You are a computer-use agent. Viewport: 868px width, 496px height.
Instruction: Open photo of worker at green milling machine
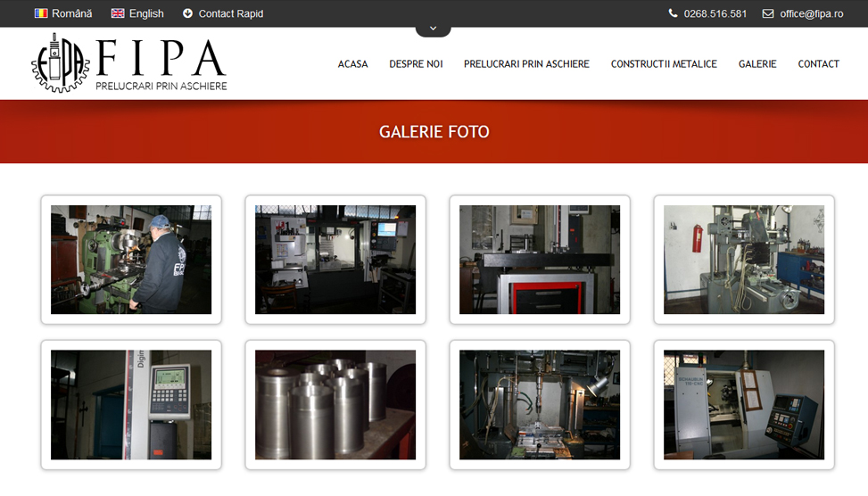tap(131, 260)
